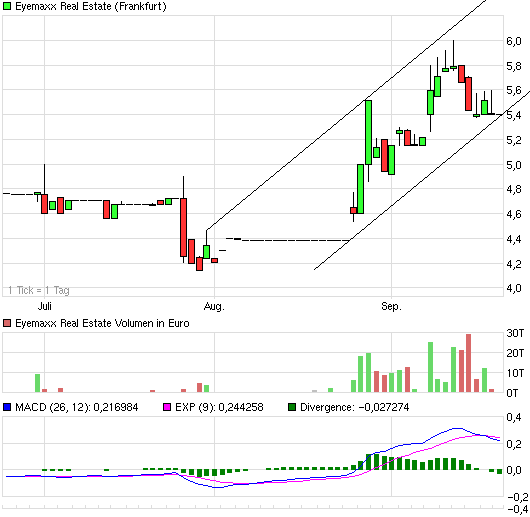Click the 30T volume axis label

[515, 333]
